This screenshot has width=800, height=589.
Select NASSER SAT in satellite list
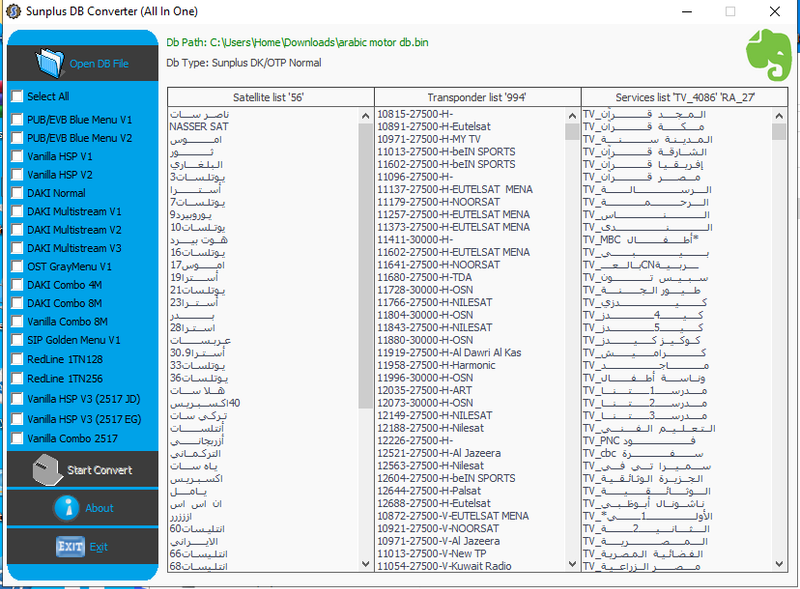pyautogui.click(x=199, y=127)
